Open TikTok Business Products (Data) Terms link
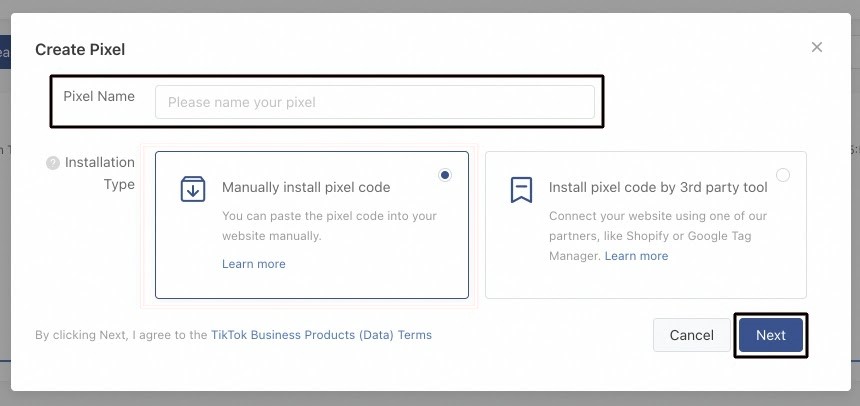The image size is (860, 406). pyautogui.click(x=321, y=335)
